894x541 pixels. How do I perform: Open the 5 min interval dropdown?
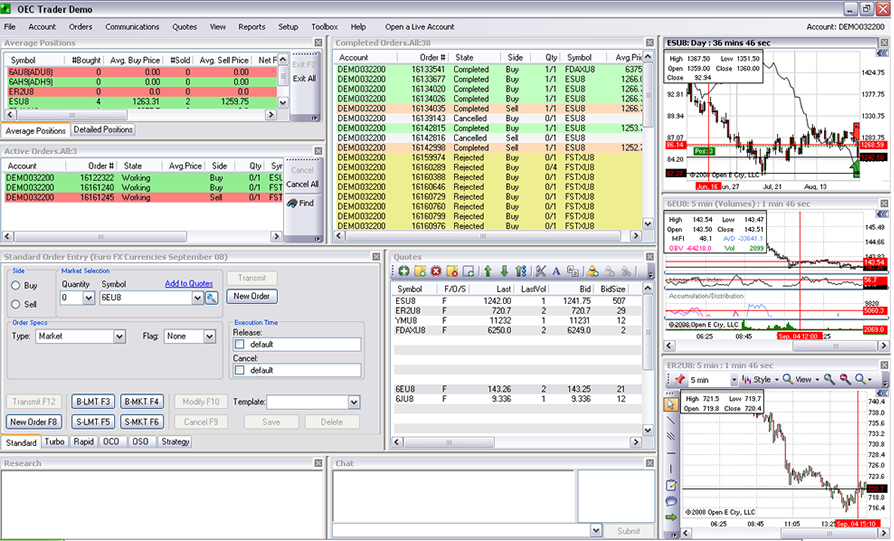(734, 380)
